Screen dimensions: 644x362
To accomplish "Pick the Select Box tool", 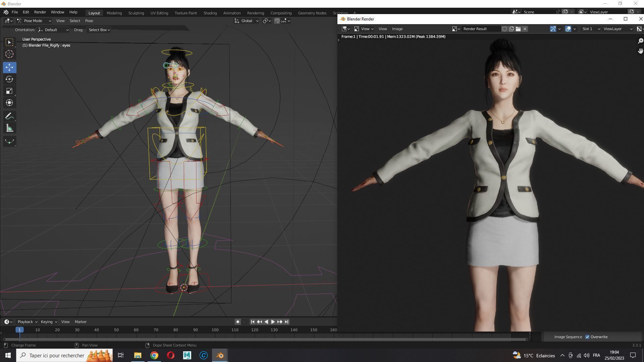I will coord(9,42).
